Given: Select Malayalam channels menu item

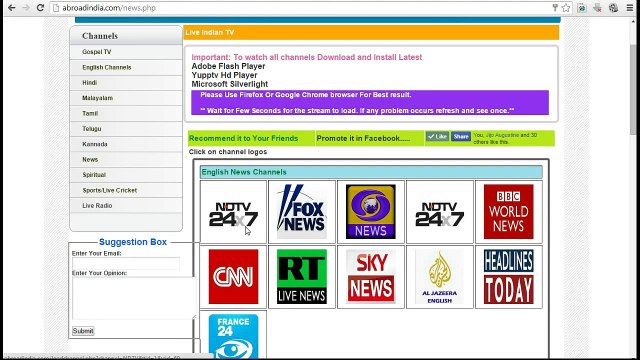Looking at the screenshot, I should pos(126,98).
